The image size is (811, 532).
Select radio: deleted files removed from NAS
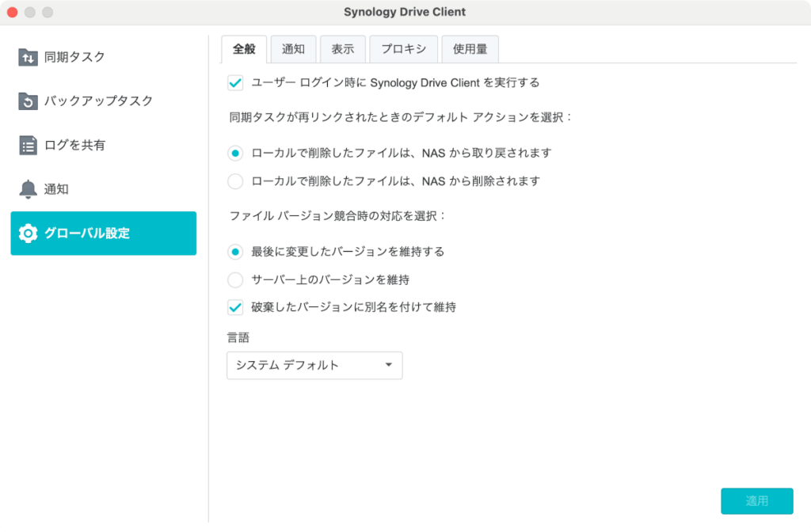tap(235, 181)
